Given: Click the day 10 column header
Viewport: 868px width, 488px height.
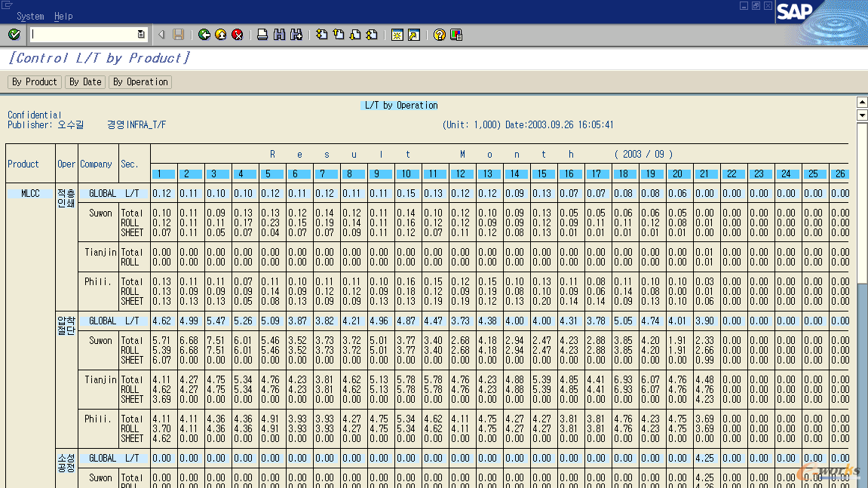Looking at the screenshot, I should tap(408, 174).
